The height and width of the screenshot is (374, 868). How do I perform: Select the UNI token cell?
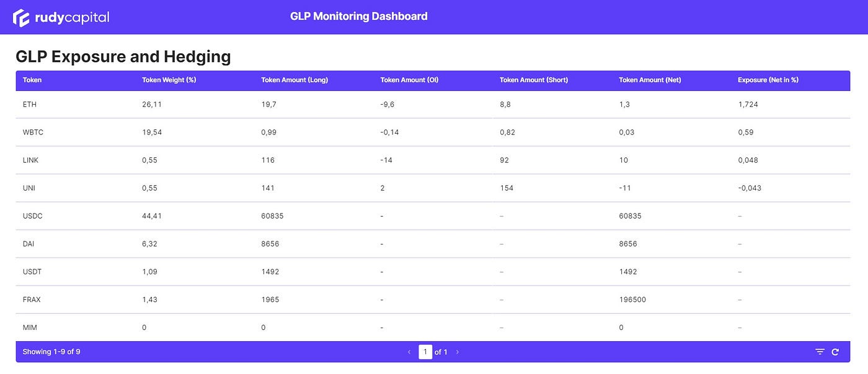tap(29, 188)
